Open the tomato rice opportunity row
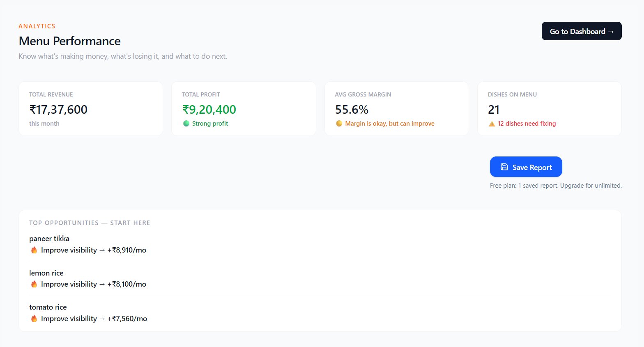The height and width of the screenshot is (347, 644). pyautogui.click(x=320, y=313)
